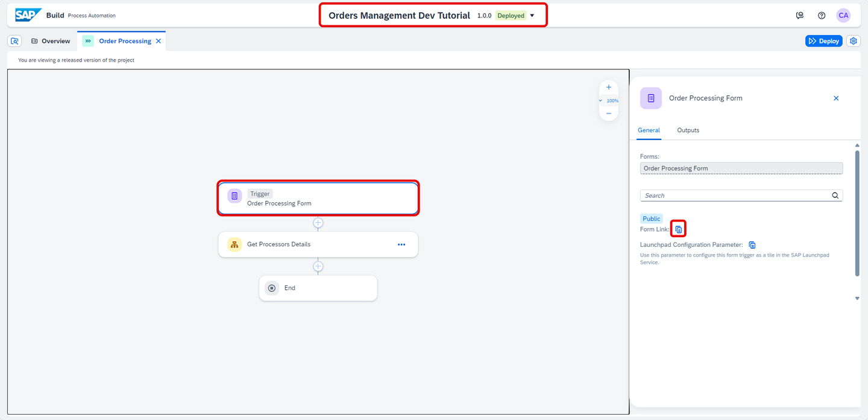Click the Orders Management Dev Tutorial title
The width and height of the screenshot is (868, 420).
399,16
